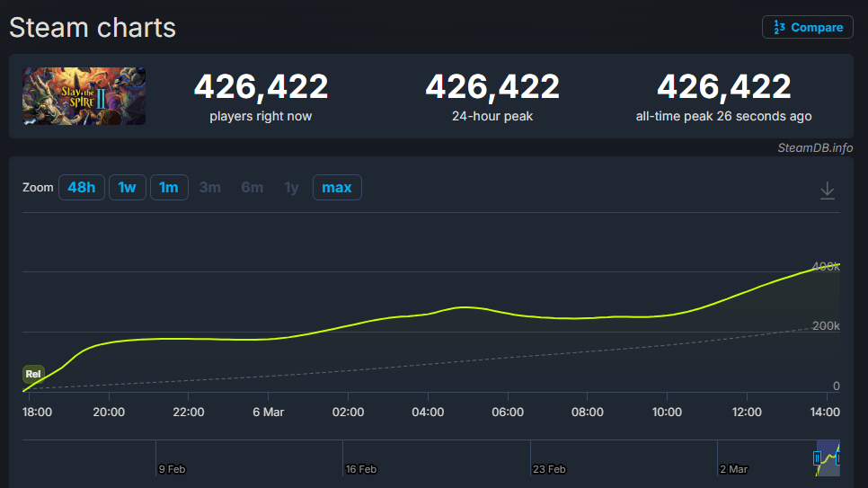Open the Slay the Spire II thumbnail
The width and height of the screenshot is (868, 488).
click(84, 96)
